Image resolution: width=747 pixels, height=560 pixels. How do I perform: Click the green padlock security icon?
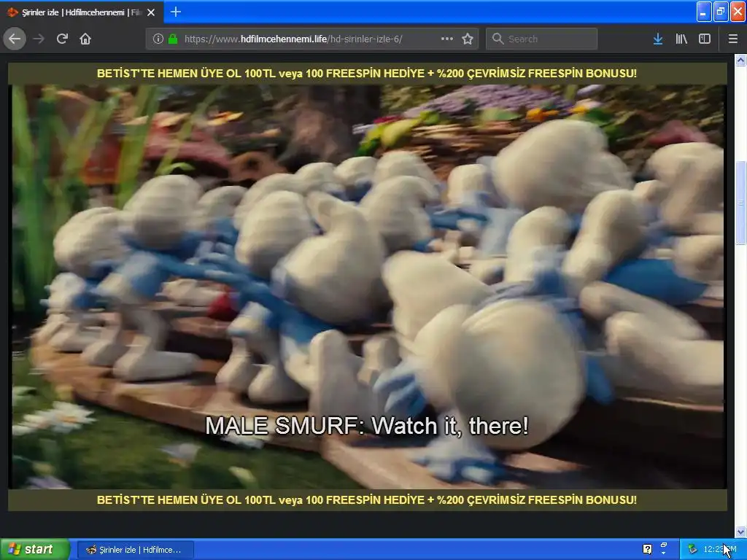pyautogui.click(x=173, y=39)
